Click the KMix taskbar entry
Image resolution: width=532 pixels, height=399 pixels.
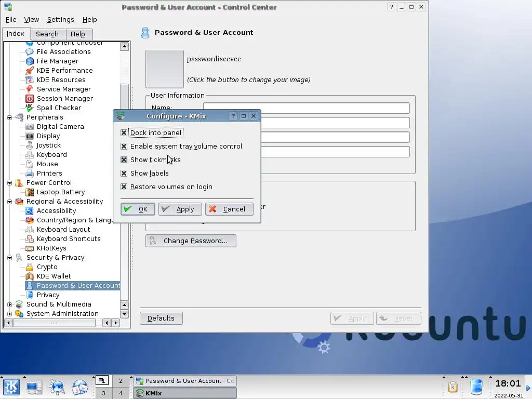pyautogui.click(x=185, y=393)
